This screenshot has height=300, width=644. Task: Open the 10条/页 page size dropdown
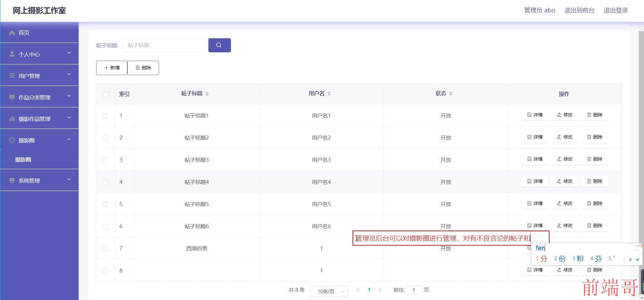click(329, 291)
